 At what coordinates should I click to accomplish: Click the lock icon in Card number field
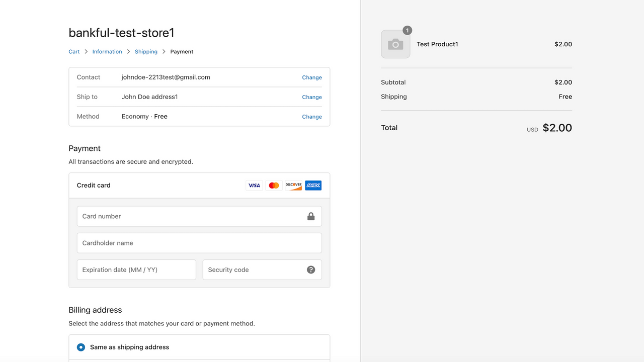pyautogui.click(x=311, y=216)
